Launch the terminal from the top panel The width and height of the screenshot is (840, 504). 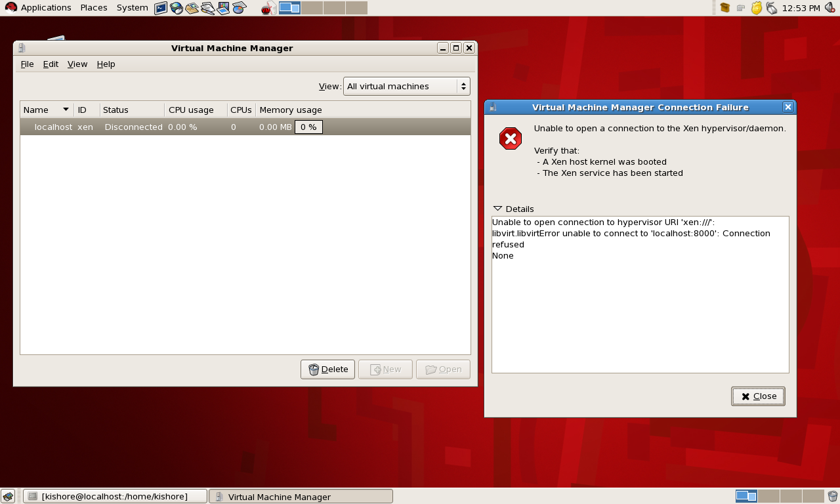click(x=161, y=8)
